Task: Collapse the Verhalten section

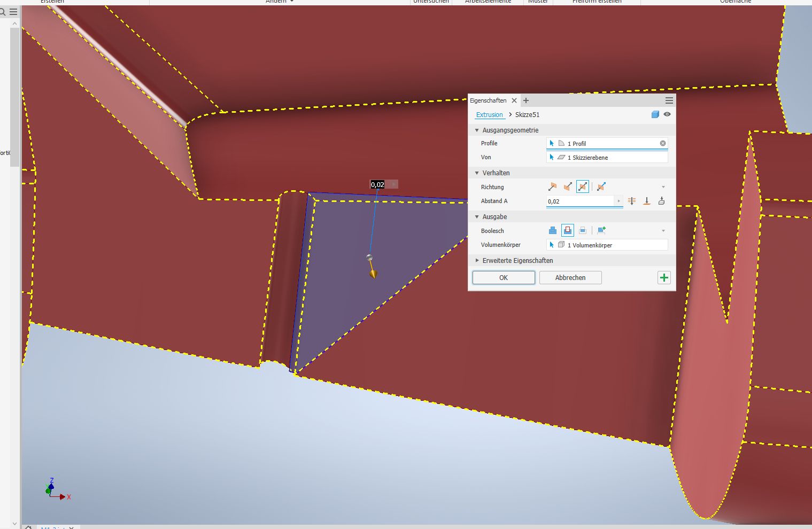Action: click(x=477, y=173)
